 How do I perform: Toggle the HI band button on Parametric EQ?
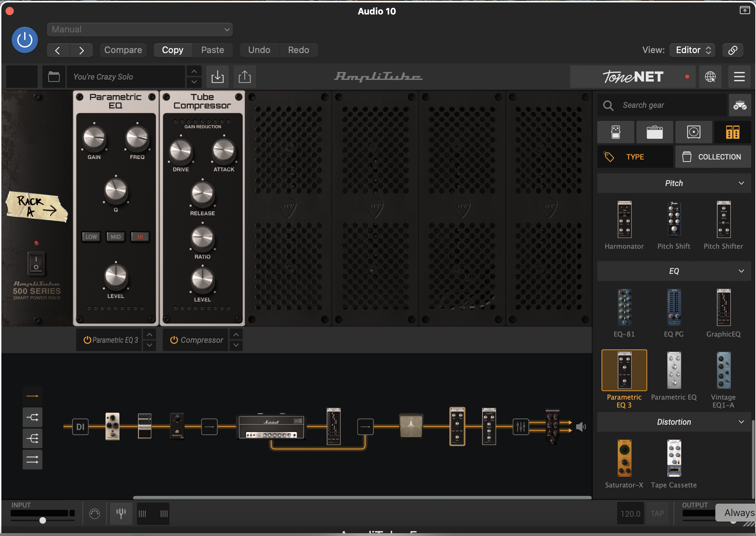(140, 237)
